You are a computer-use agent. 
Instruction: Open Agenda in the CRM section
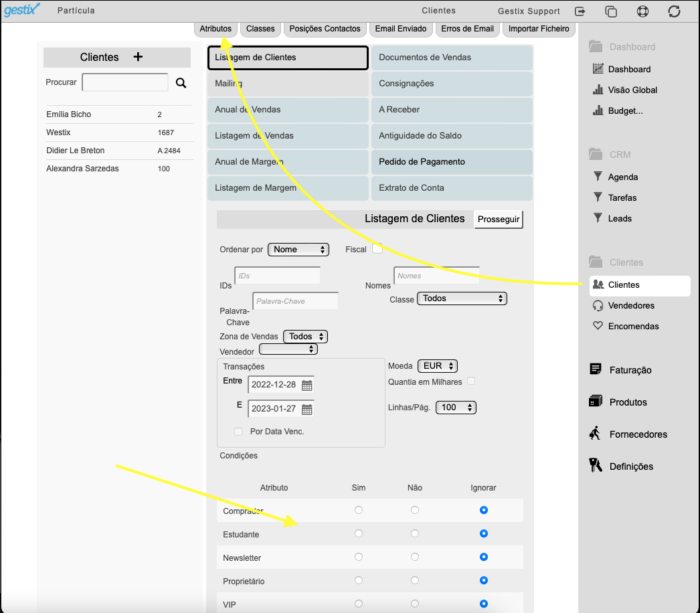click(x=622, y=177)
